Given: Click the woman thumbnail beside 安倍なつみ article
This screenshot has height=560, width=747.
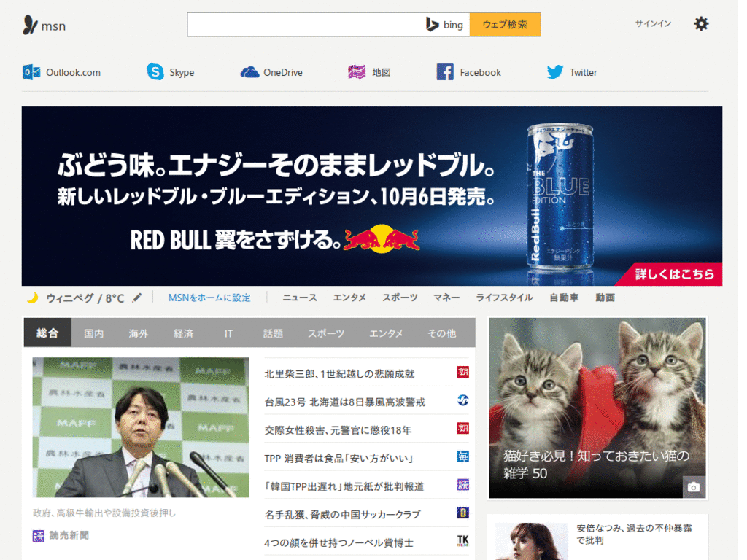Looking at the screenshot, I should 531,542.
